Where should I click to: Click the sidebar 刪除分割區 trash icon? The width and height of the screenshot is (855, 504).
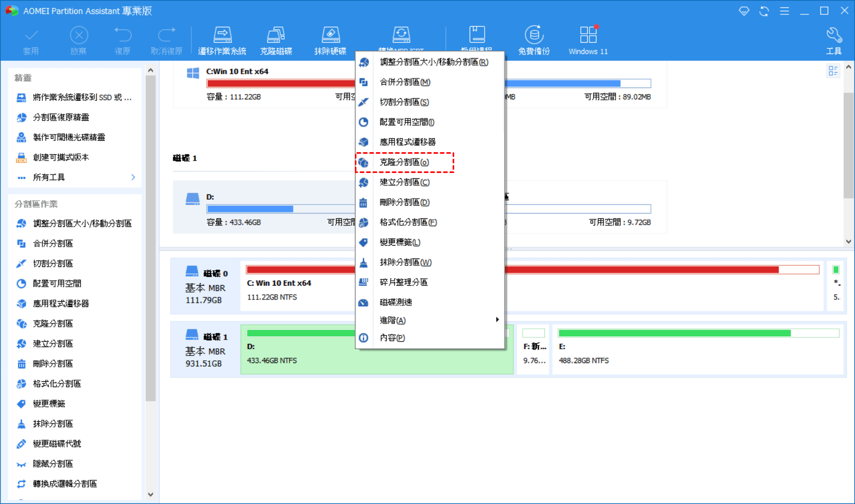click(21, 364)
